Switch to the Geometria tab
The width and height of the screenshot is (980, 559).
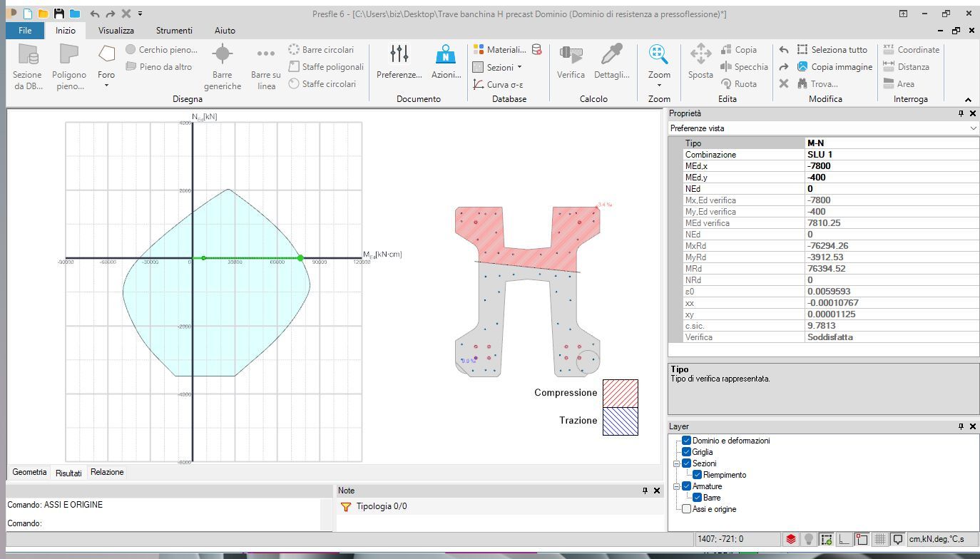point(29,472)
